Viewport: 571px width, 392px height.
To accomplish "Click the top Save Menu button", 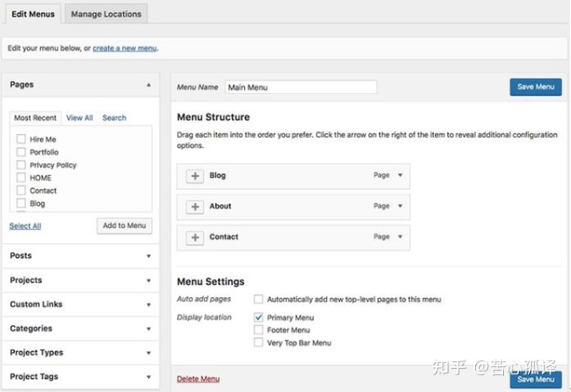I will click(536, 87).
